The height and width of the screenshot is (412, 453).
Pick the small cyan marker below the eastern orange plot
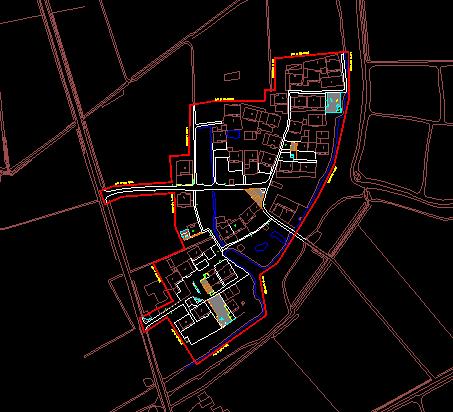(292, 156)
